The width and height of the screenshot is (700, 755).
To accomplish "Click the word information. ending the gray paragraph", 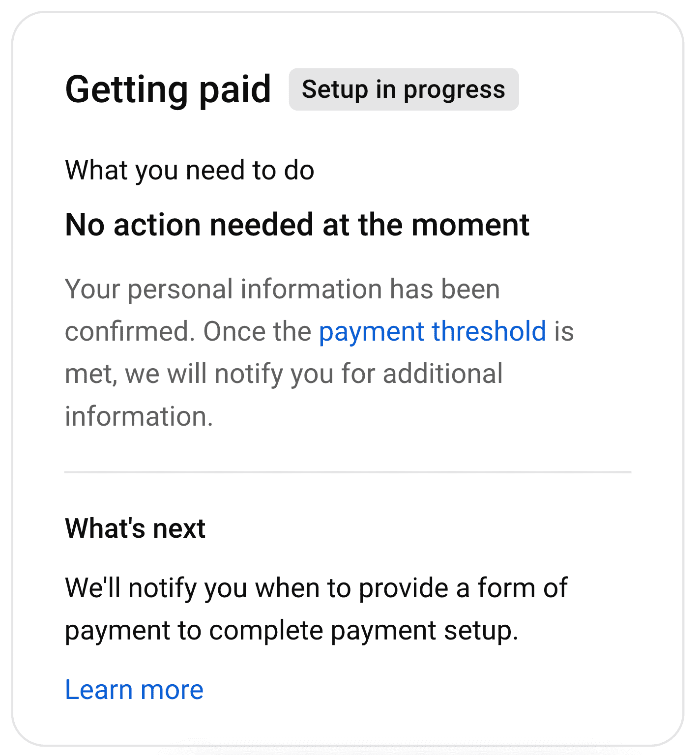I will tap(139, 416).
